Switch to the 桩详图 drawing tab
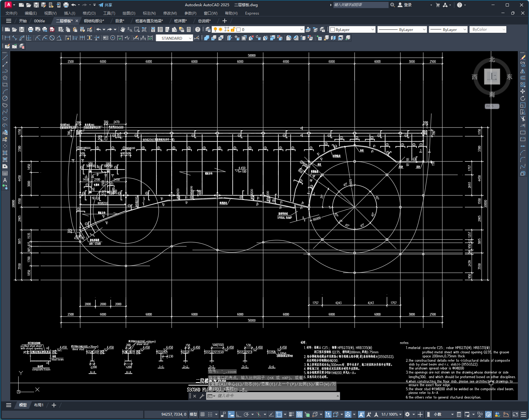The width and height of the screenshot is (529, 420). (x=180, y=21)
